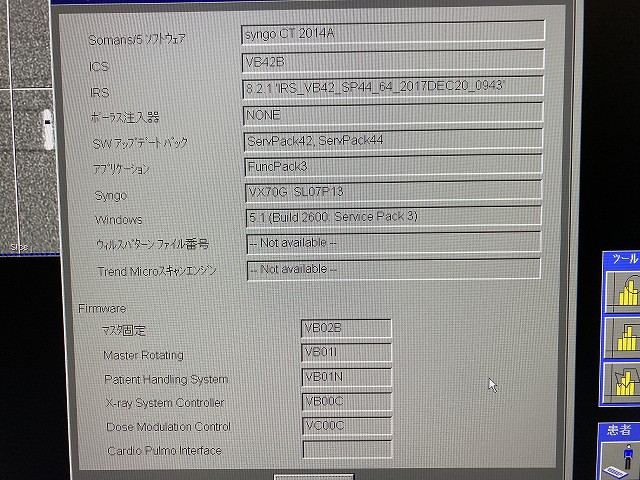This screenshot has width=640, height=480.
Task: Click the middle histogram tool icon
Action: 623,338
